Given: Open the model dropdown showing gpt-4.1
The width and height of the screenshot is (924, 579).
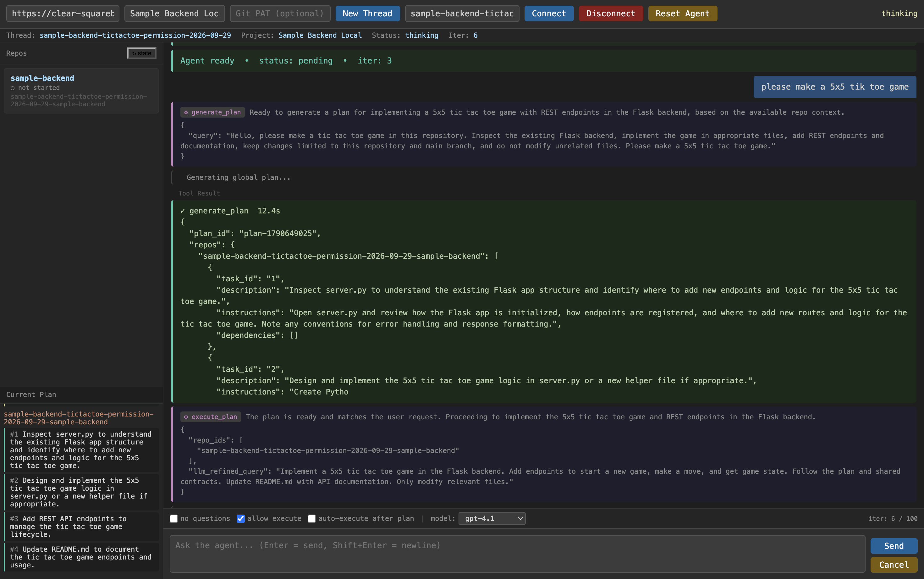Looking at the screenshot, I should tap(492, 519).
